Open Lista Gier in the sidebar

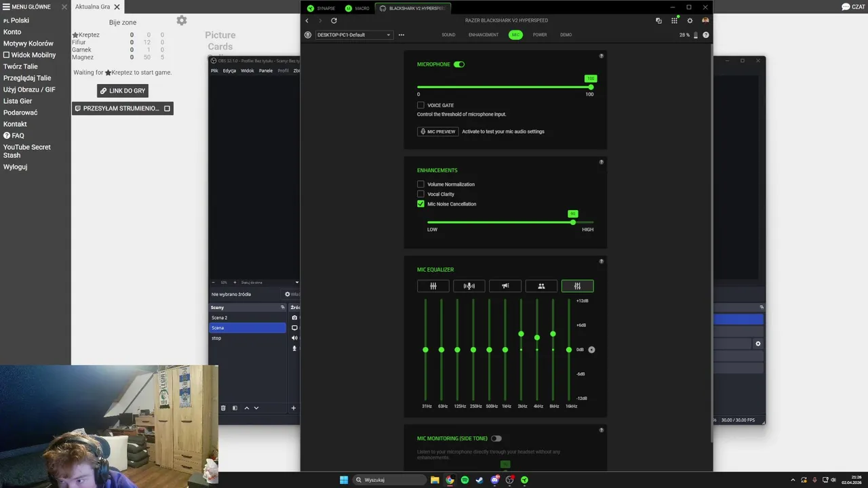point(18,101)
